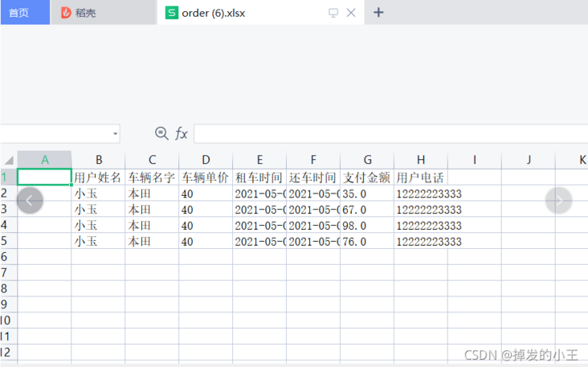Close the order (6).xlsx tab
Screen dimensions: 588x367
351,13
